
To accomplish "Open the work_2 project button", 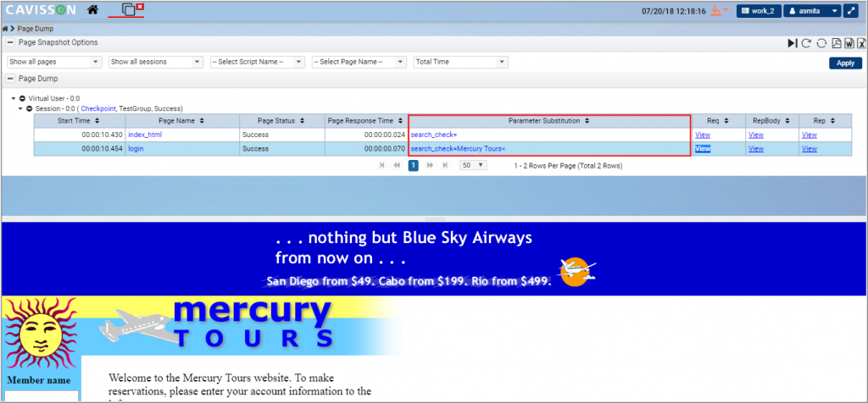I will click(x=758, y=10).
